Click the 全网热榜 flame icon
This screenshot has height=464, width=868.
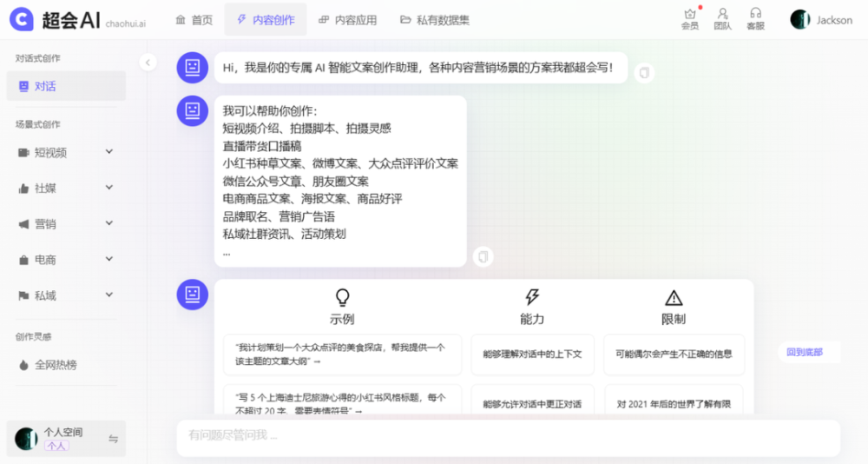point(23,365)
